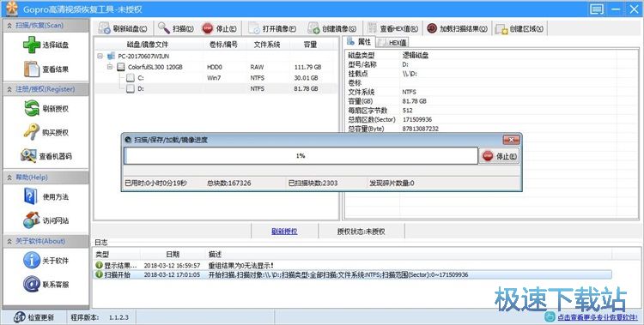Collapse the 扫描/恢复(Scan) section
Screen dimensions: 644x325
coord(9,25)
